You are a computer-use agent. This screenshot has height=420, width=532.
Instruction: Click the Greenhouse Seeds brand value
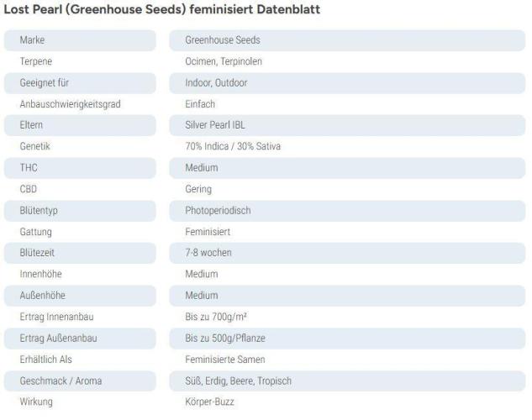tap(223, 40)
